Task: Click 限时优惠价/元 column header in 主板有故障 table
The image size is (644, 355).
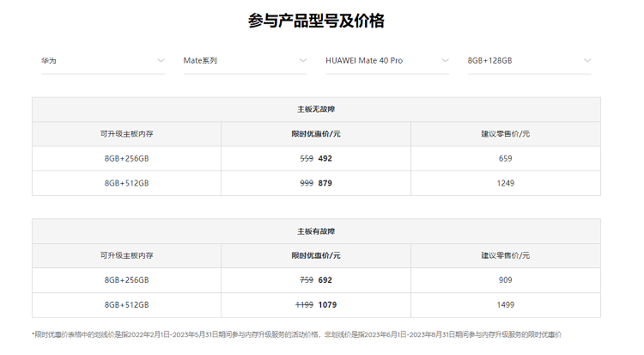Action: 316,256
